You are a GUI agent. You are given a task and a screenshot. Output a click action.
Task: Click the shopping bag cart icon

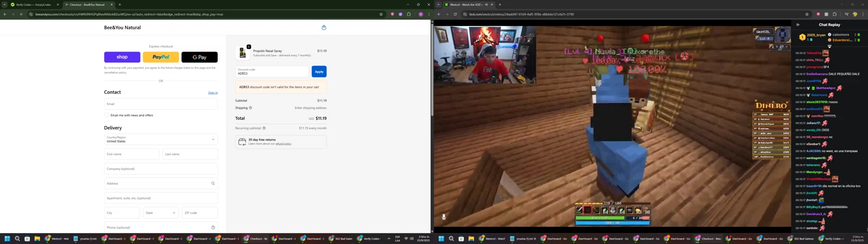click(x=323, y=27)
